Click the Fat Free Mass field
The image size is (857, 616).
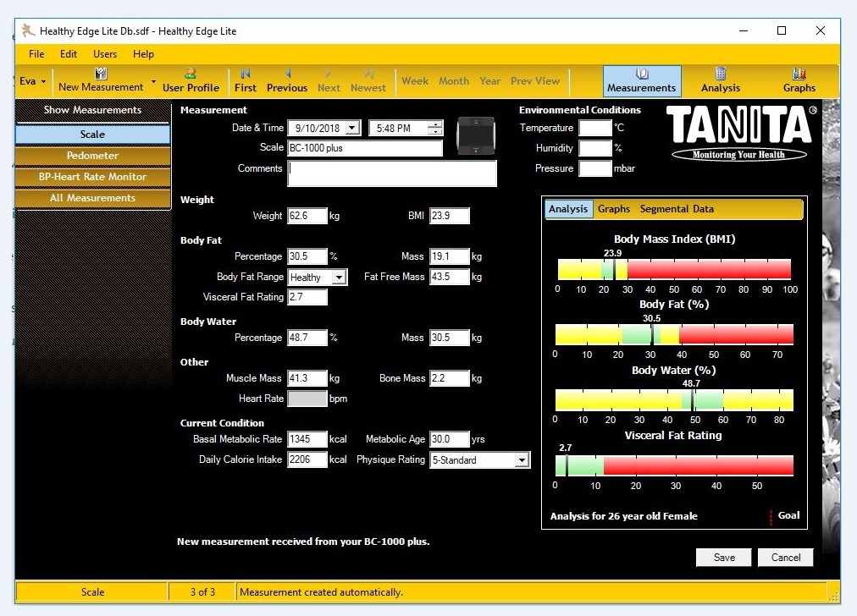(450, 277)
